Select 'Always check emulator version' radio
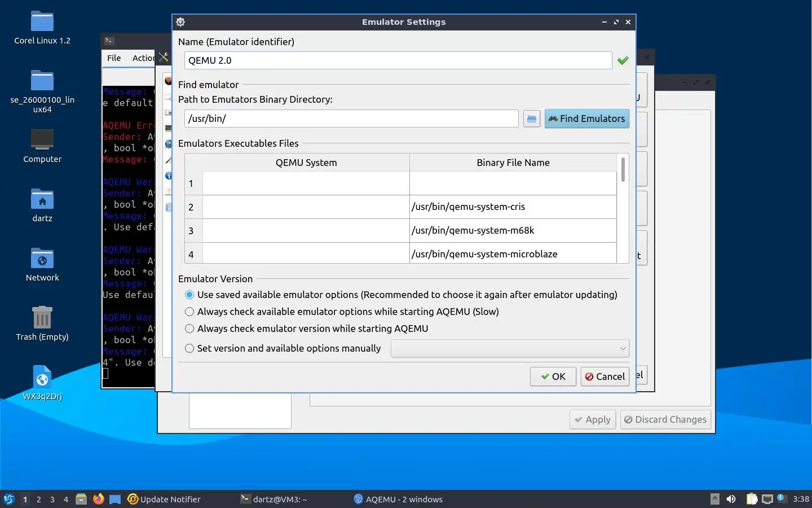This screenshot has height=508, width=812. pyautogui.click(x=189, y=329)
